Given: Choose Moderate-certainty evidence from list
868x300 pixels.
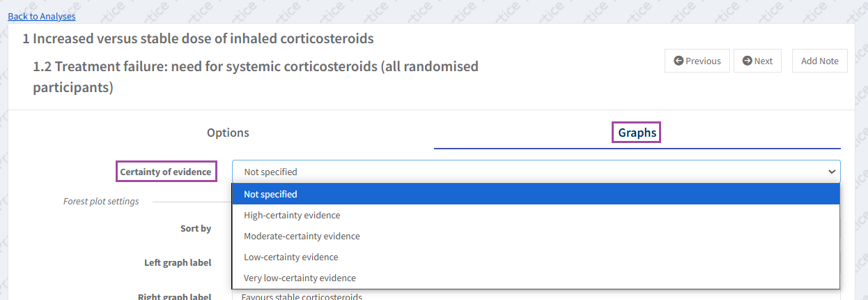Looking at the screenshot, I should pos(302,236).
